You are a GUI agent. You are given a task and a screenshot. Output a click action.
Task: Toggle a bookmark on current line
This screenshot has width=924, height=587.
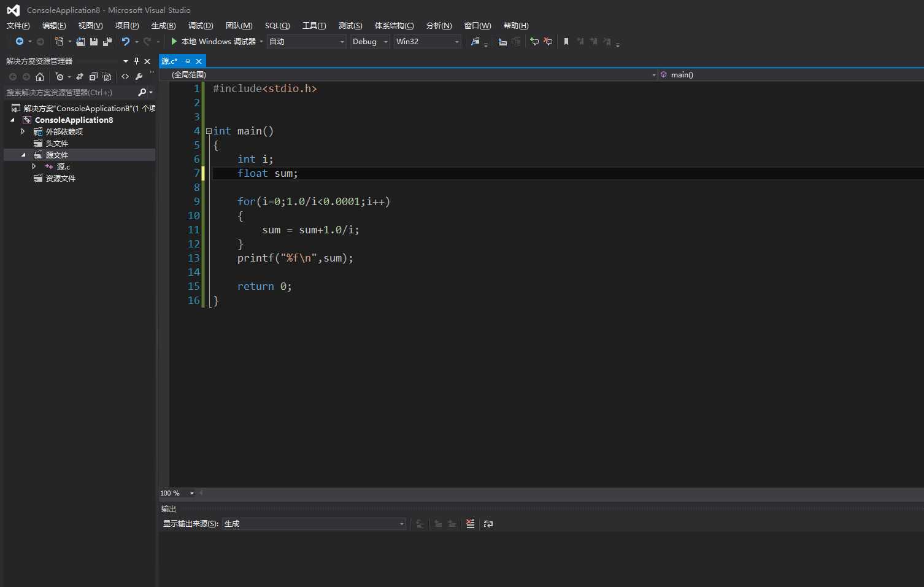pos(566,42)
